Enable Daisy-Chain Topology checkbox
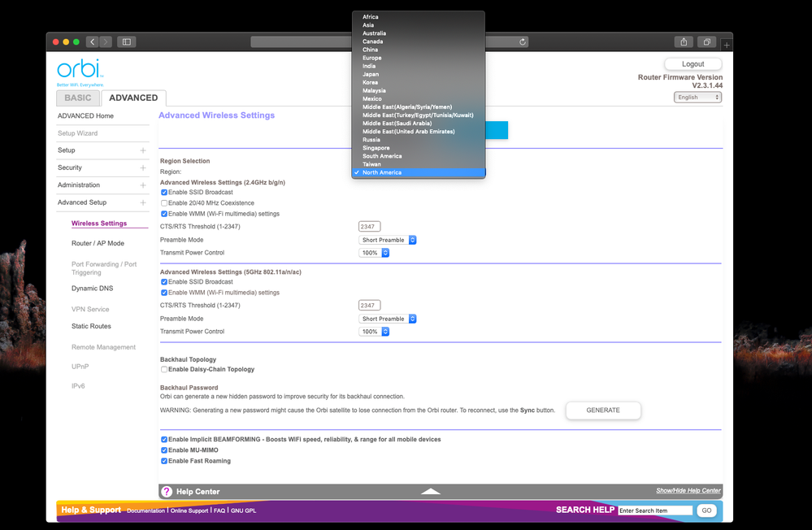This screenshot has height=530, width=812. tap(164, 370)
